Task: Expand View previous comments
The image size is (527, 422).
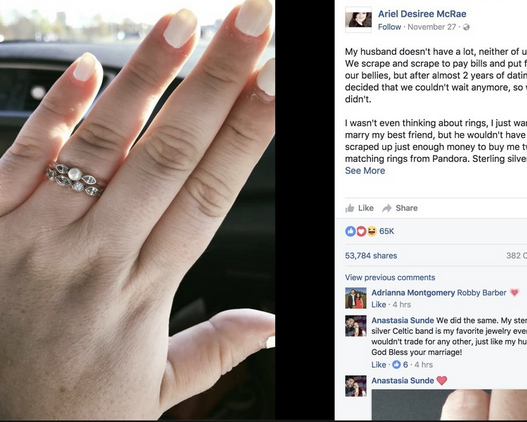Action: 390,278
